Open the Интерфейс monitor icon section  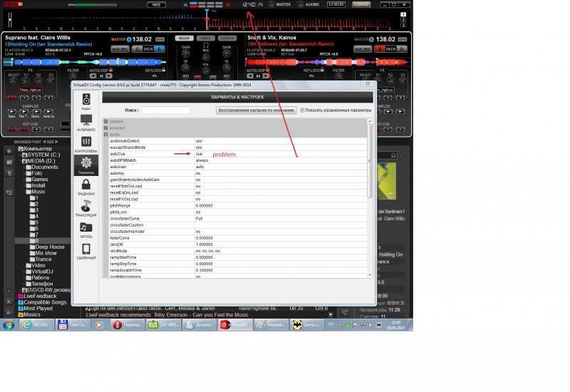(x=86, y=120)
